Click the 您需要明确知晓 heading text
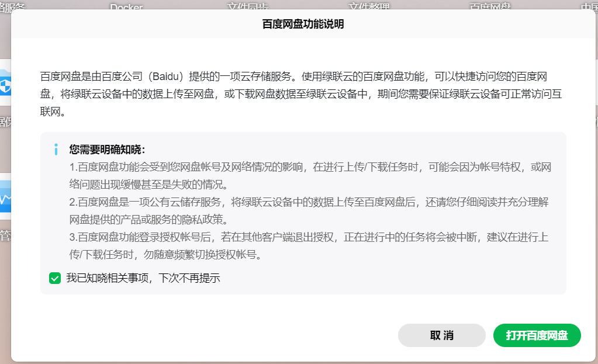This screenshot has width=598, height=364. click(107, 150)
